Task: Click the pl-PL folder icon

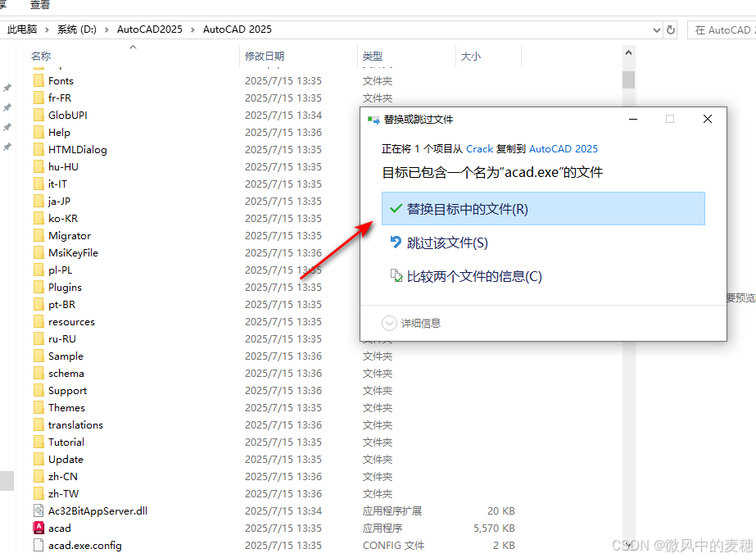Action: 38,270
